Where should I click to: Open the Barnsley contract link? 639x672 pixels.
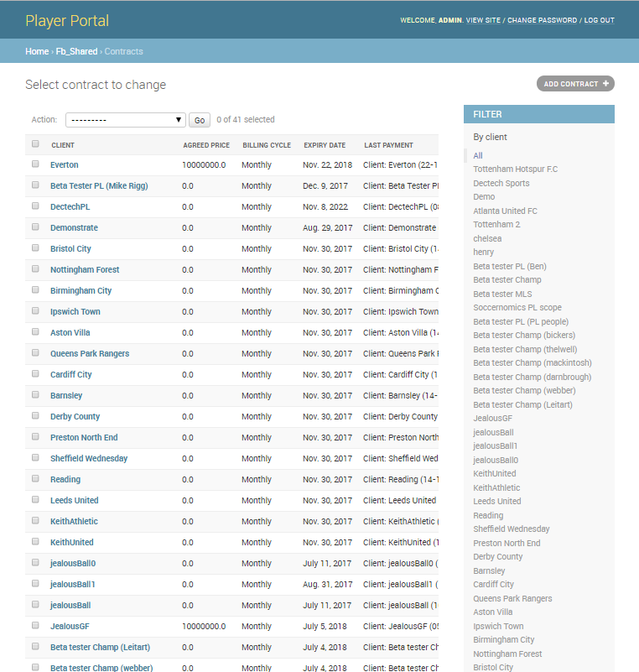[x=66, y=396]
